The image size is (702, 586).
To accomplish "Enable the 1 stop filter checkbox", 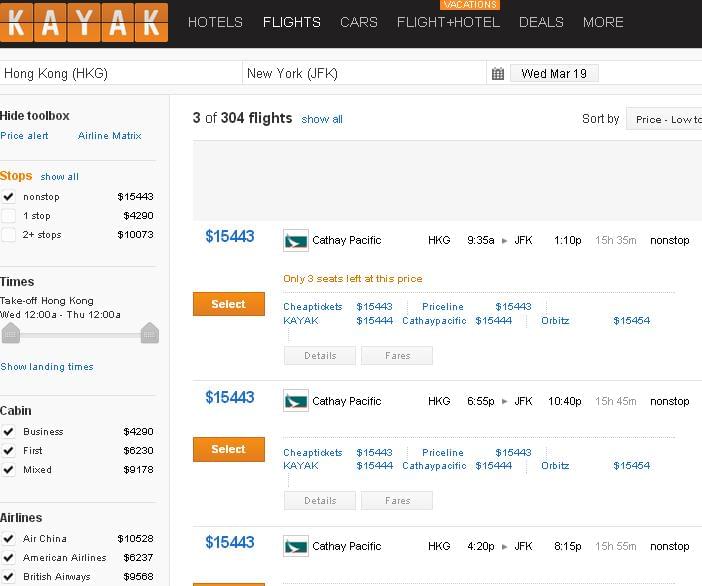I will click(x=9, y=216).
